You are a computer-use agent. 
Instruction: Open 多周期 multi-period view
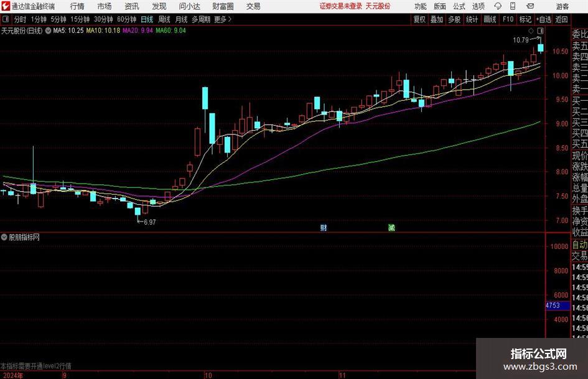coord(201,19)
